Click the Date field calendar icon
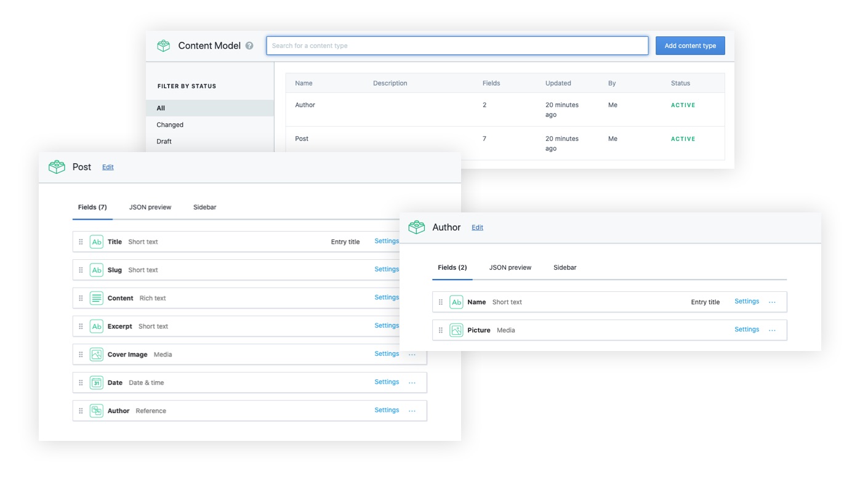The width and height of the screenshot is (868, 492). pos(97,383)
